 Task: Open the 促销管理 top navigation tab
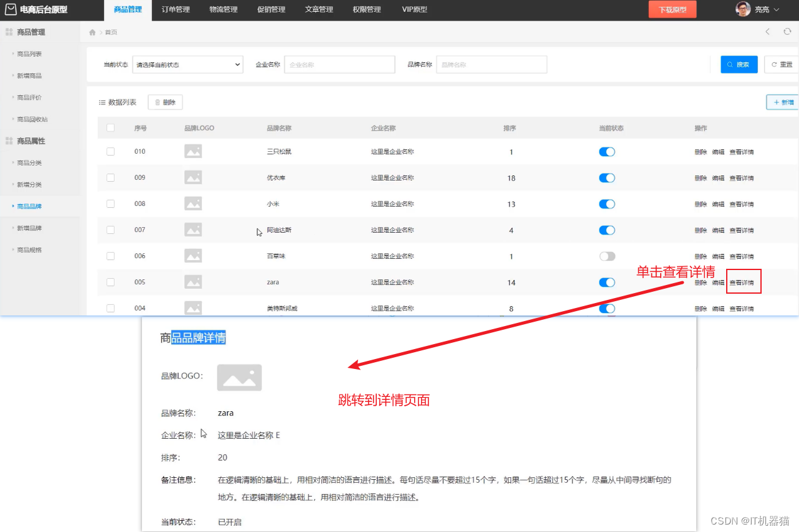point(271,9)
